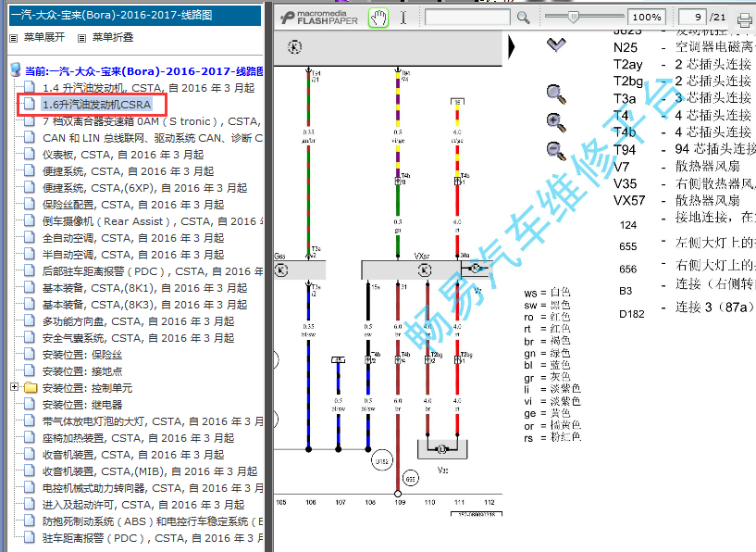Click the down chevron icon beside the diagram
The height and width of the screenshot is (552, 756).
click(x=556, y=44)
